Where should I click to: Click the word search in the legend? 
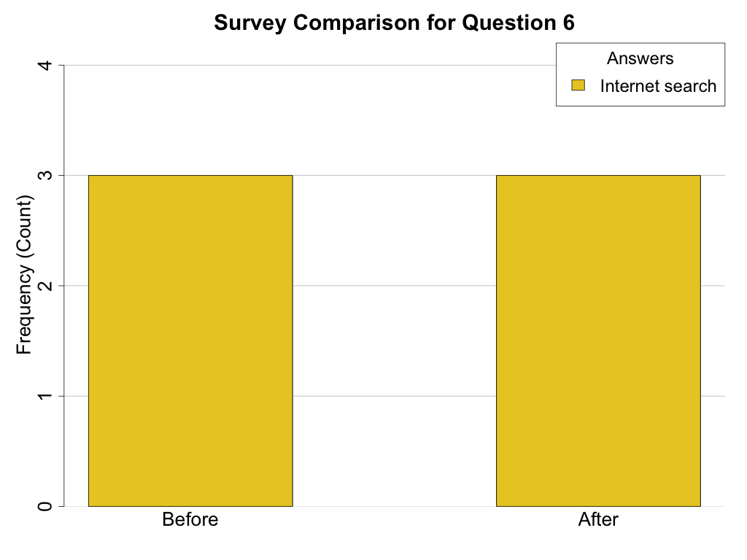coord(688,86)
